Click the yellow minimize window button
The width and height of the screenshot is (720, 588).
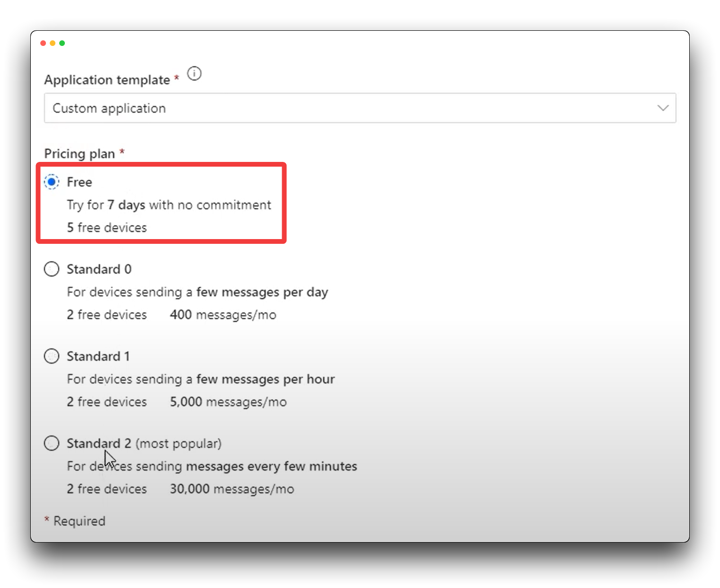53,43
